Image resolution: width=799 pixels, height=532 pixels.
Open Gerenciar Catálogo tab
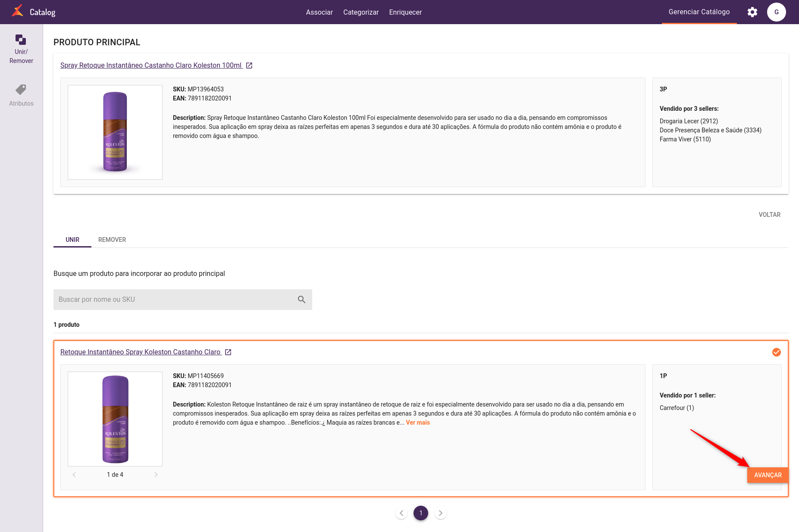point(699,12)
